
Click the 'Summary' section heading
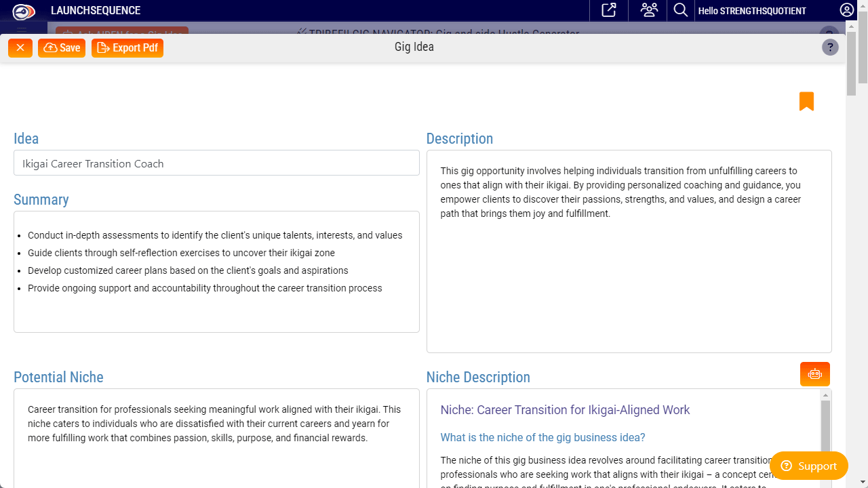coord(41,199)
